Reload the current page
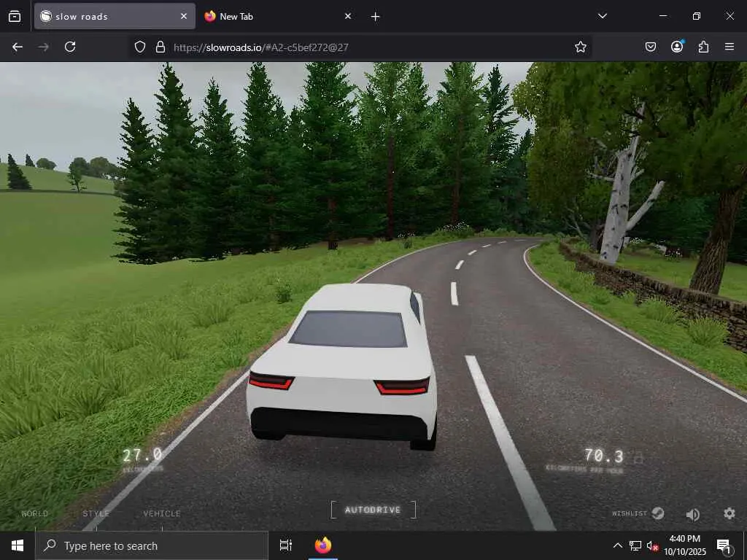This screenshot has width=747, height=560. (70, 47)
